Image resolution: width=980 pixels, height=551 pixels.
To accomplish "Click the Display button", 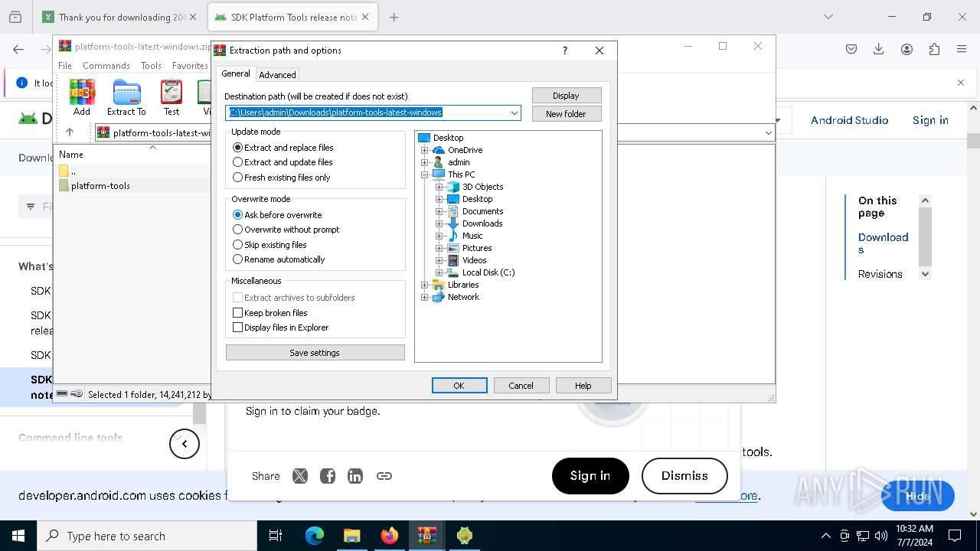I will [567, 96].
